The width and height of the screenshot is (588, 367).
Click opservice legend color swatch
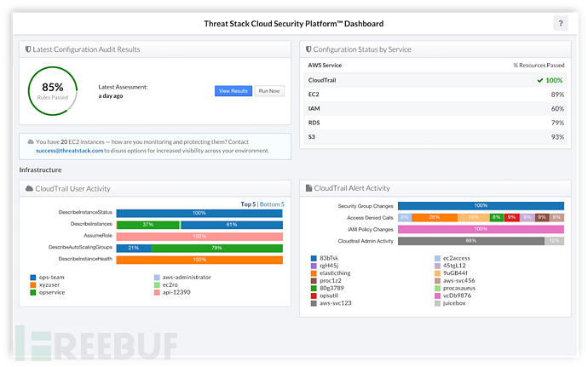click(33, 292)
